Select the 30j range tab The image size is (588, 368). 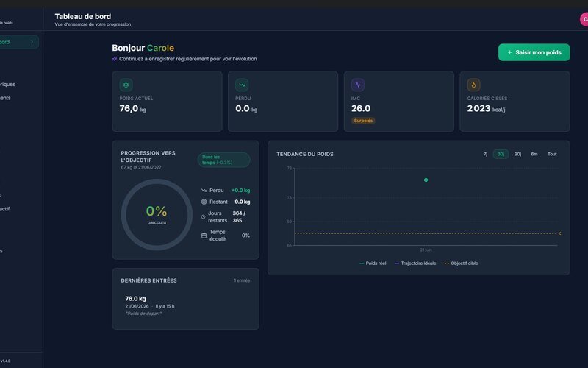[x=501, y=154]
